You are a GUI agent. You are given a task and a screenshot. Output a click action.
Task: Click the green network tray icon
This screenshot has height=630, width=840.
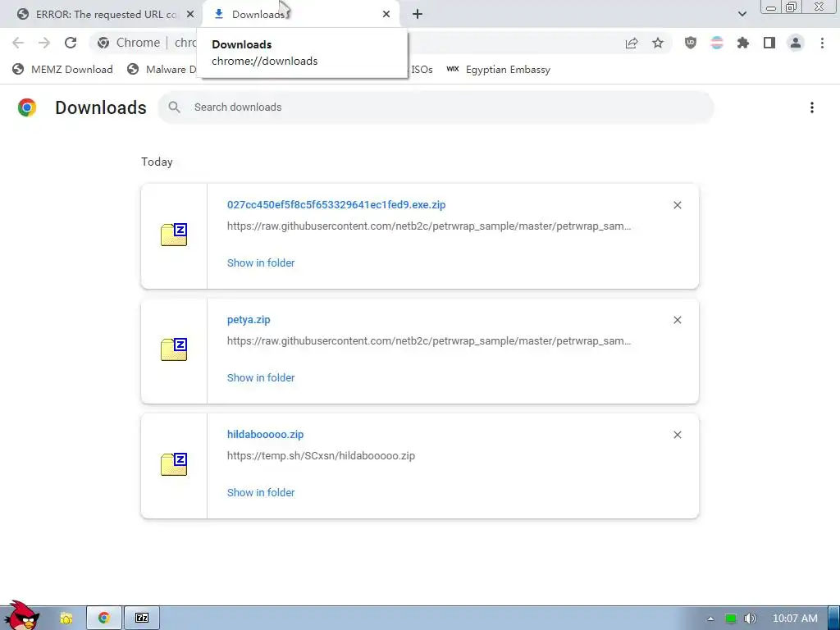click(731, 619)
